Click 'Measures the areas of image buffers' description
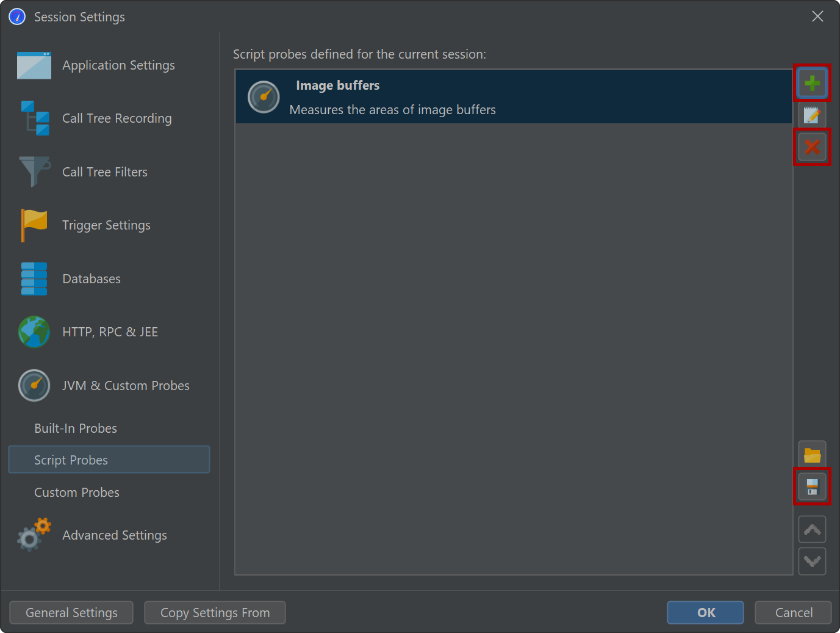 392,110
